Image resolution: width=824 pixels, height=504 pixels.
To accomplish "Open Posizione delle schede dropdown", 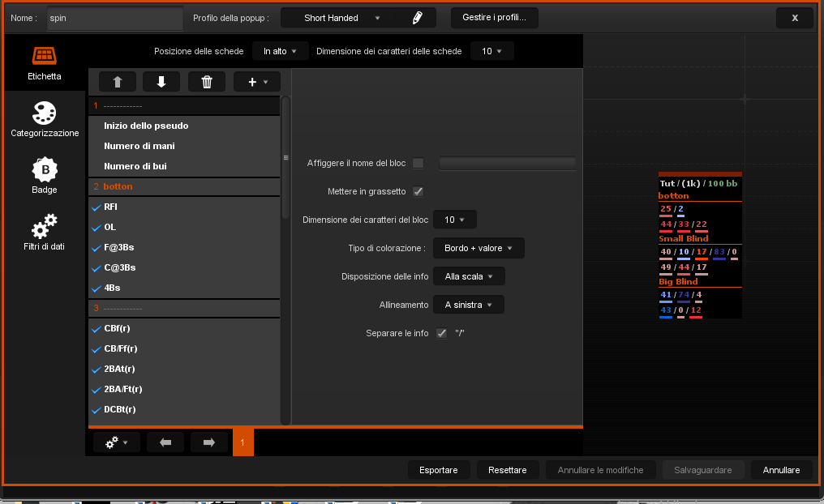I will click(x=280, y=51).
